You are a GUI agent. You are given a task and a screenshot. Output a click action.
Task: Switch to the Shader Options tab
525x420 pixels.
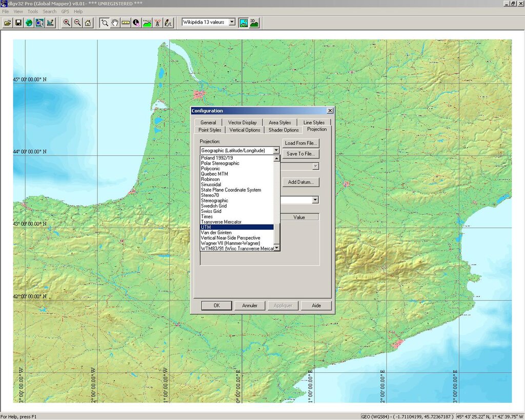[284, 130]
